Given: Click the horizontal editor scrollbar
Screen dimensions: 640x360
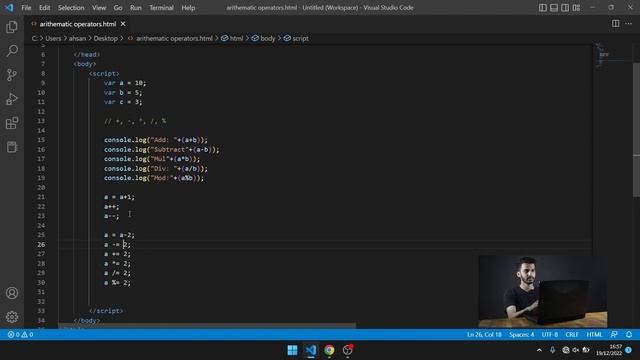Looking at the screenshot, I should tap(207, 326).
